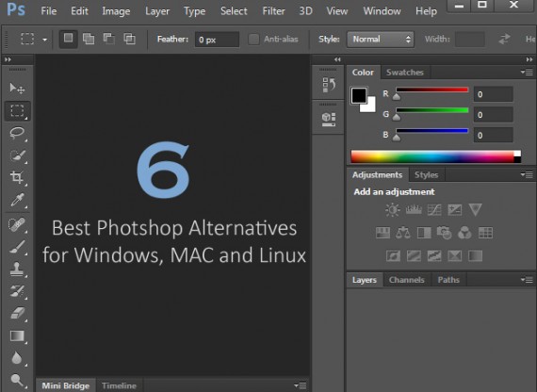
Task: Open the File menu
Action: tap(49, 11)
